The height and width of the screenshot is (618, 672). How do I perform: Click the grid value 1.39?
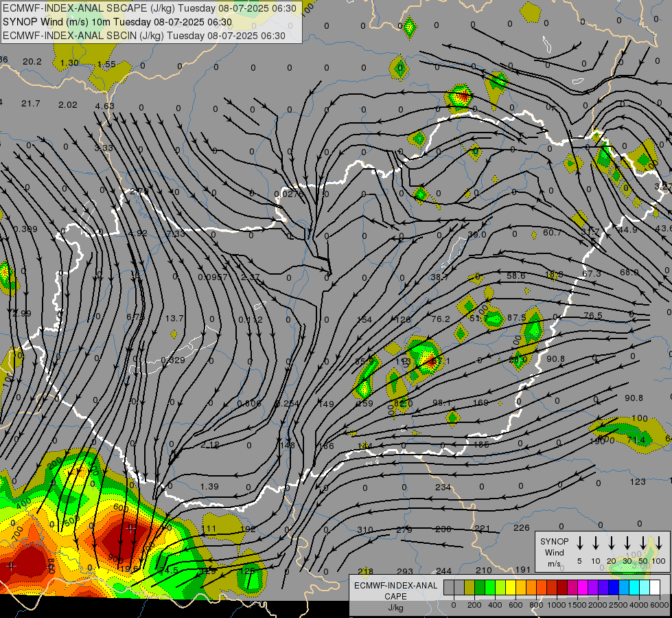point(209,487)
